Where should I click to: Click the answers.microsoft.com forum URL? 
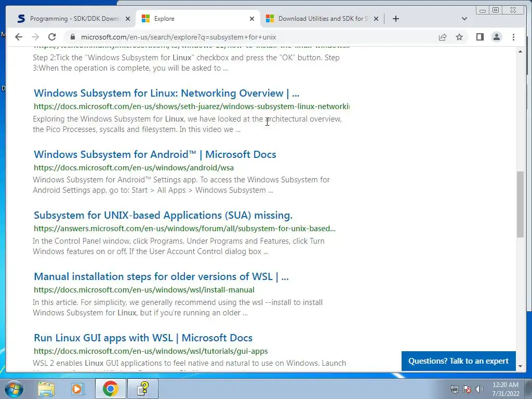[x=184, y=229]
